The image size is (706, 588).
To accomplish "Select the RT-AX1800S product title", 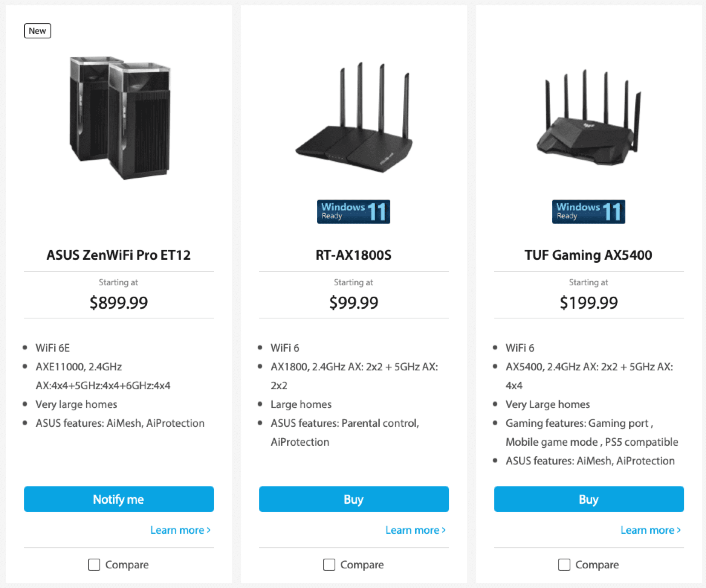I will (354, 255).
